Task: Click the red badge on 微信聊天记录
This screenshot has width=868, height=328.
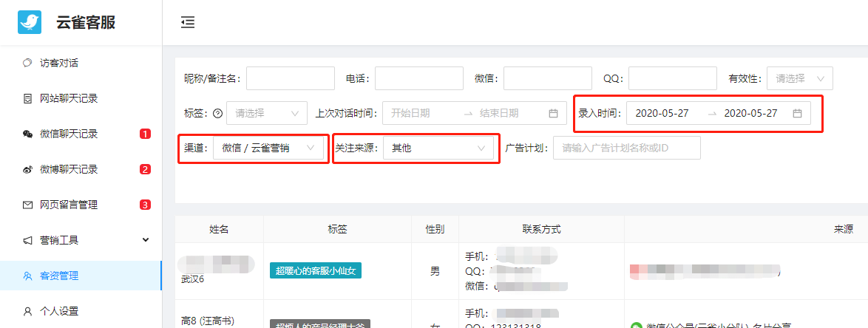Action: (145, 134)
